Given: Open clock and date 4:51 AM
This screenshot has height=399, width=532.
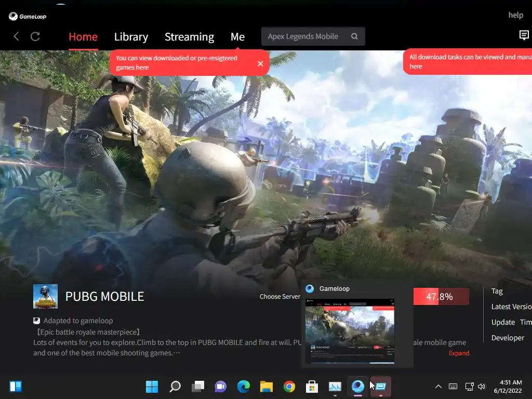Looking at the screenshot, I should click(508, 387).
